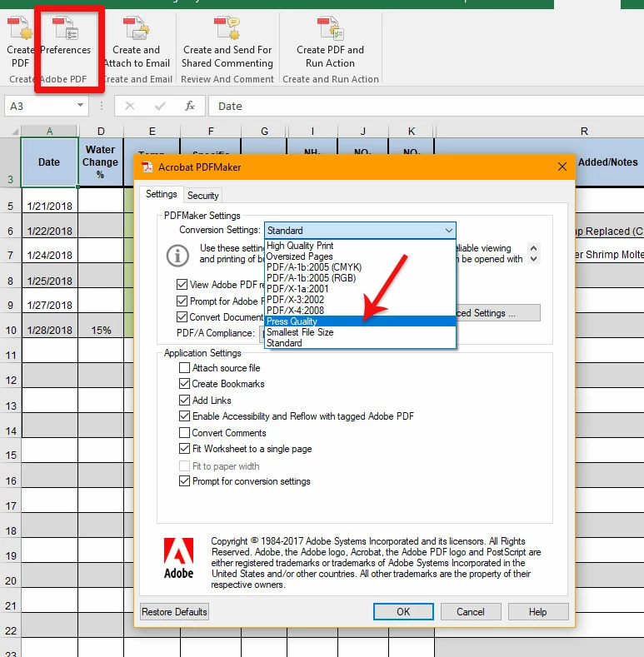
Task: Click the formula bar cancel X icon
Action: coord(130,106)
